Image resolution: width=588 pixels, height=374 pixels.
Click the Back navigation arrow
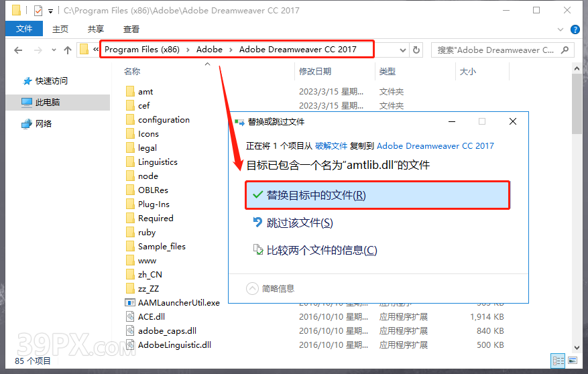pos(18,50)
